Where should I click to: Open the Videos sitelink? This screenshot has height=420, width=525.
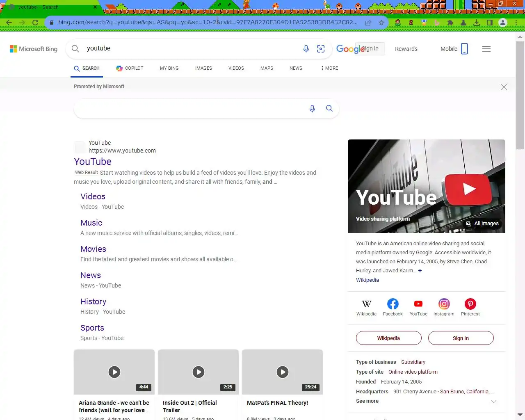point(93,196)
